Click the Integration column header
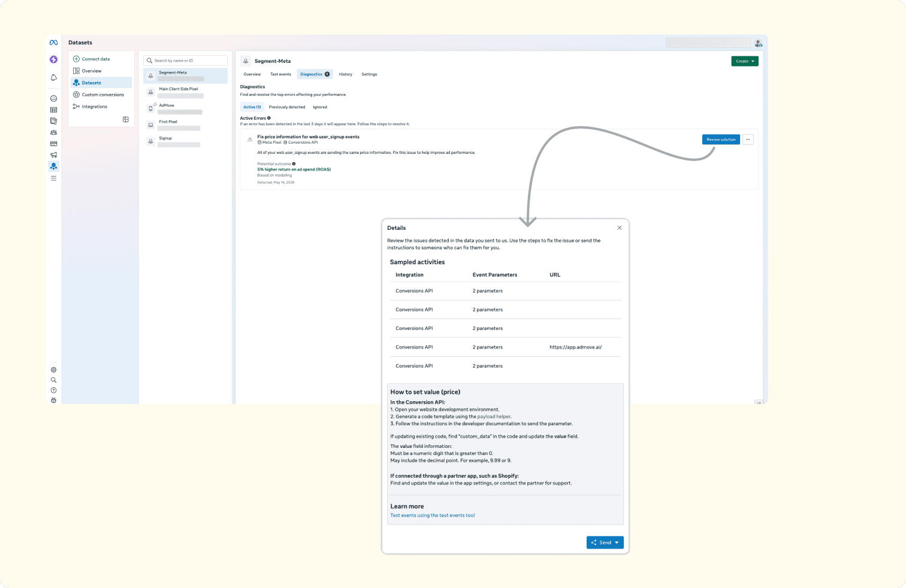The height and width of the screenshot is (588, 906). [409, 275]
